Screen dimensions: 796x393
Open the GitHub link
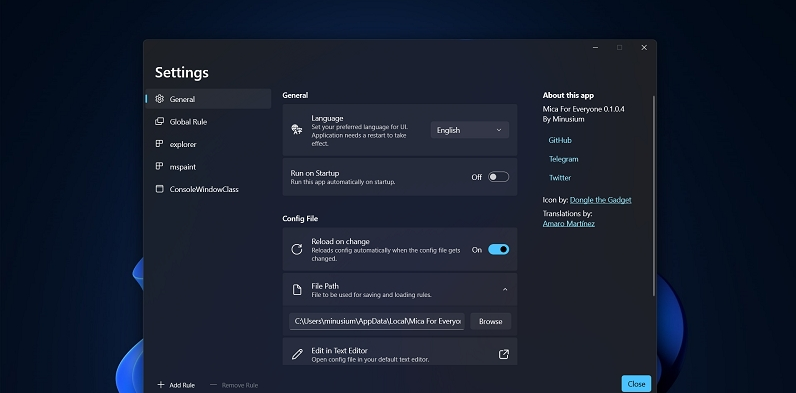[560, 140]
